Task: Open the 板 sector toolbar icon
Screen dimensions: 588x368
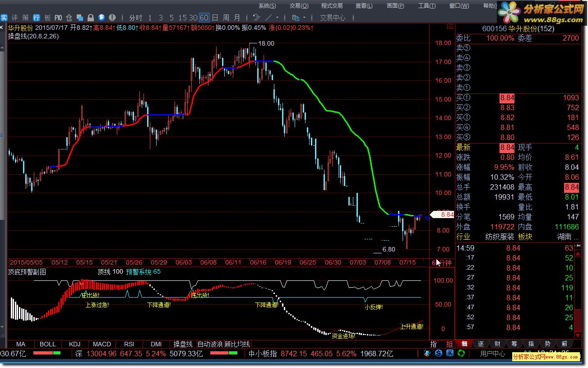Action: pos(47,18)
